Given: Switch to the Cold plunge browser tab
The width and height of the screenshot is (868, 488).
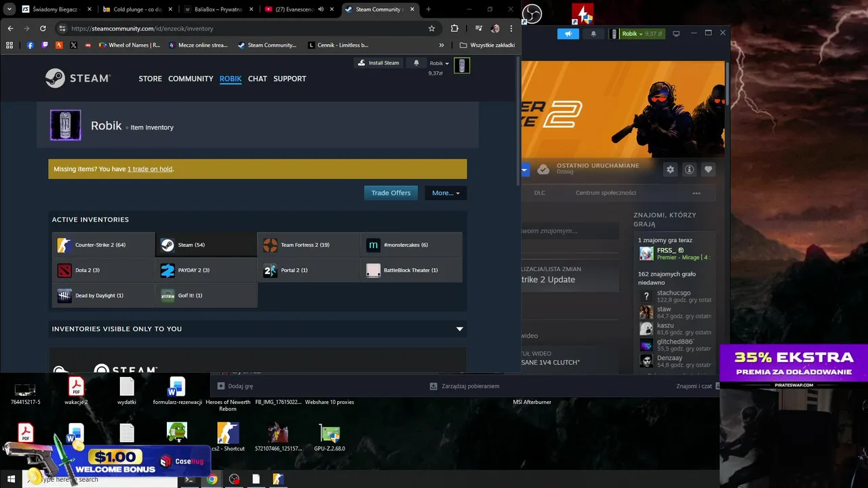Looking at the screenshot, I should pos(137,9).
